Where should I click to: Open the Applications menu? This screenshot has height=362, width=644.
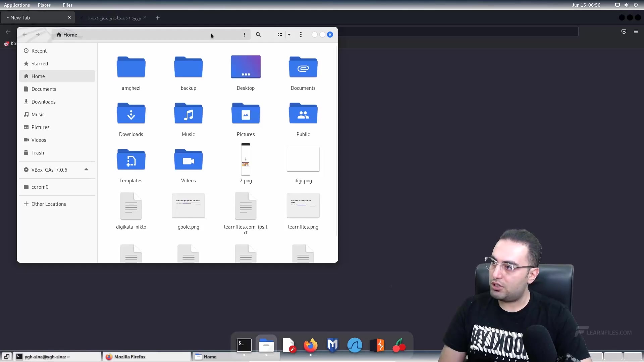(17, 5)
